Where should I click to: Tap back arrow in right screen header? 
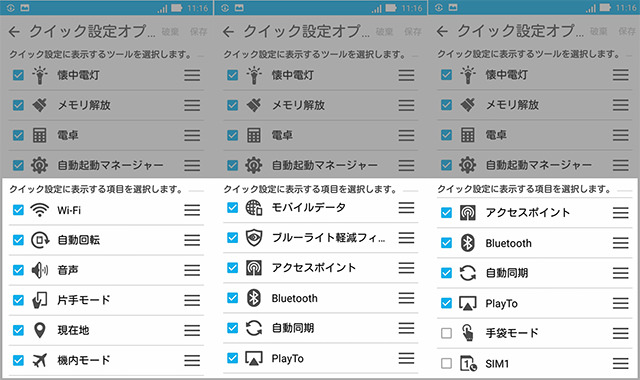[x=442, y=31]
